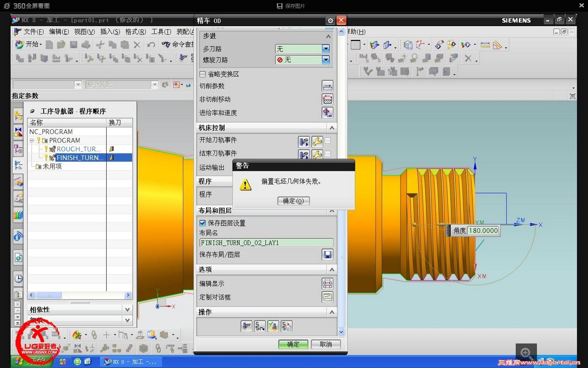Replay the tool path in 操作 section

click(x=260, y=326)
